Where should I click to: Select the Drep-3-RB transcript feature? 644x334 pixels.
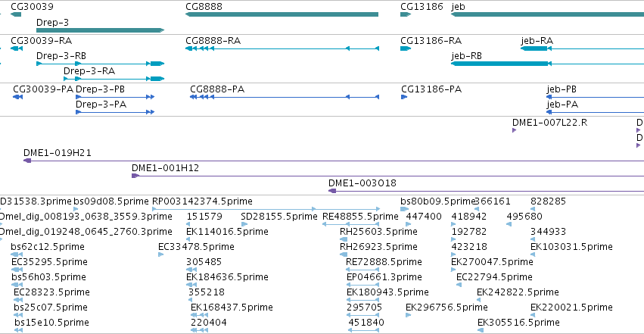pyautogui.click(x=100, y=64)
